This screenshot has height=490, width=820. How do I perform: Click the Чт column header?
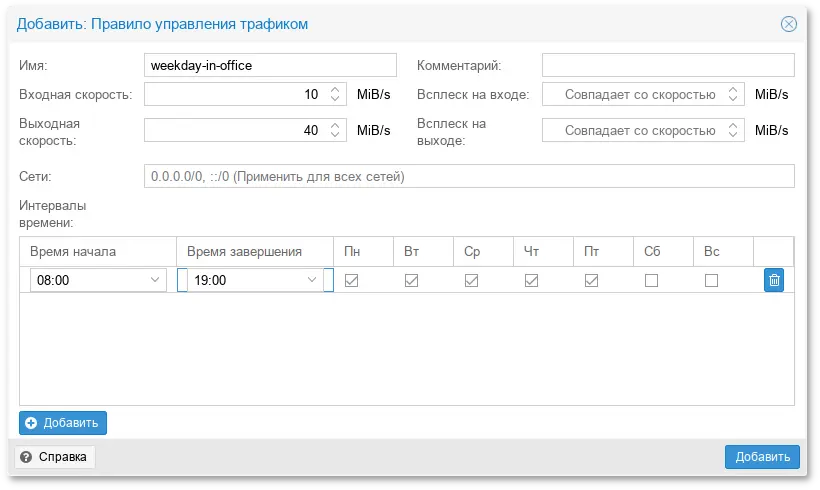tap(543, 252)
